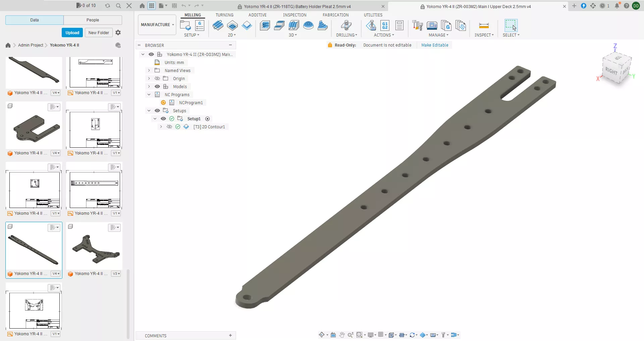Image resolution: width=644 pixels, height=341 pixels.
Task: Open Admin Project breadcrumb
Action: coord(31,45)
